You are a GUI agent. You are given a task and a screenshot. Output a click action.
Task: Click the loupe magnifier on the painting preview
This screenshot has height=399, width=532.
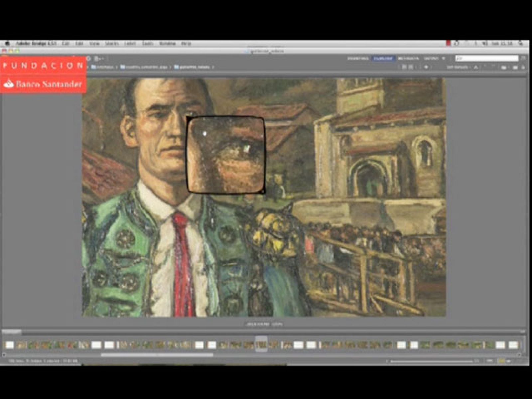click(226, 154)
